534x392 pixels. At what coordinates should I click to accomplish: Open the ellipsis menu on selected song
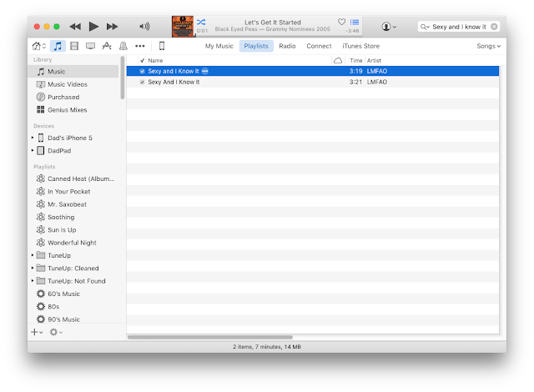[204, 71]
